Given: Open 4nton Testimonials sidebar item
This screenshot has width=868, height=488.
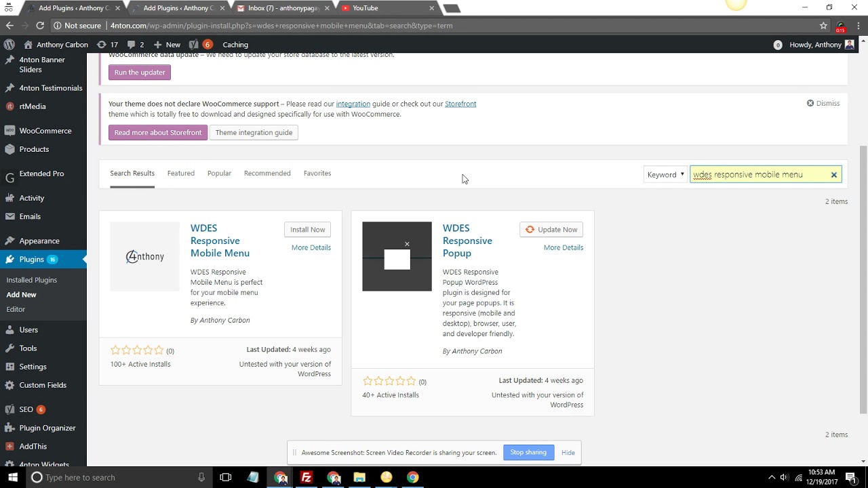Looking at the screenshot, I should [x=43, y=88].
